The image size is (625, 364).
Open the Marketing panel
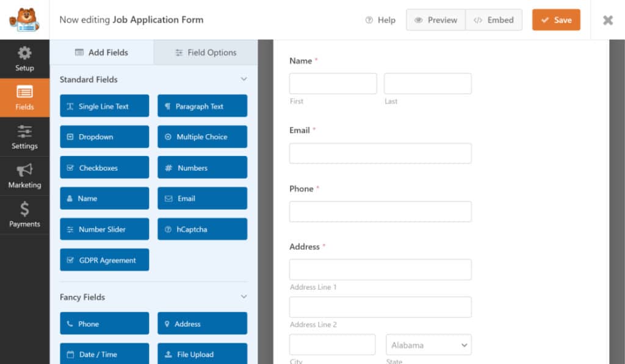point(24,176)
